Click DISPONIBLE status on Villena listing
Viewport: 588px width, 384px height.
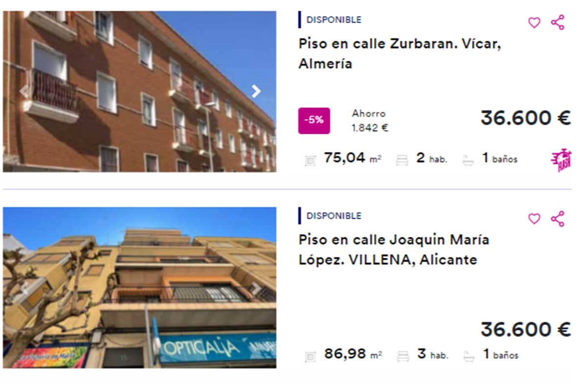pos(334,216)
